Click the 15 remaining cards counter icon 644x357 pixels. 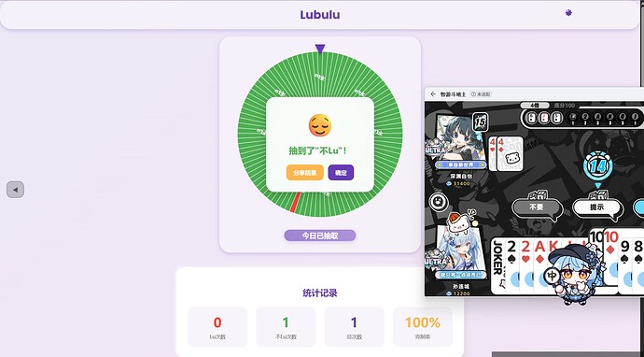click(480, 122)
